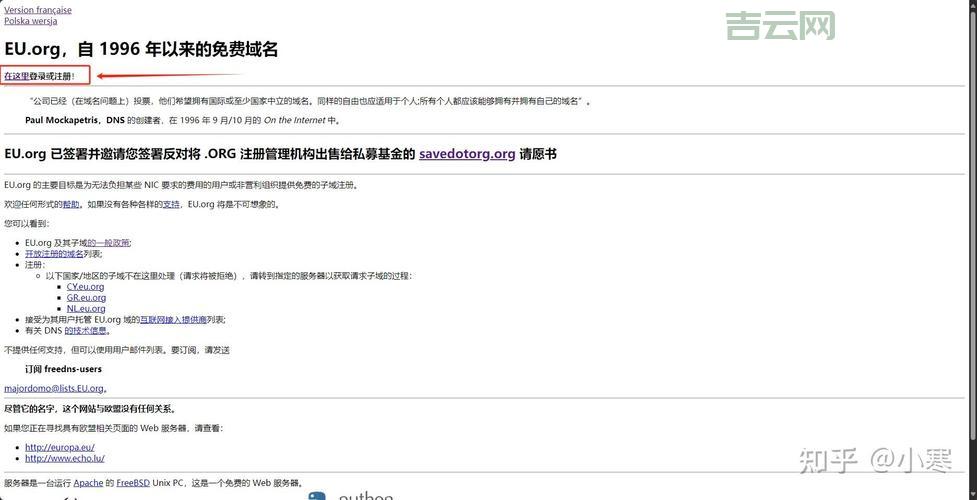The width and height of the screenshot is (977, 500).
Task: Visit the http://europa.eu/ link
Action: 60,448
